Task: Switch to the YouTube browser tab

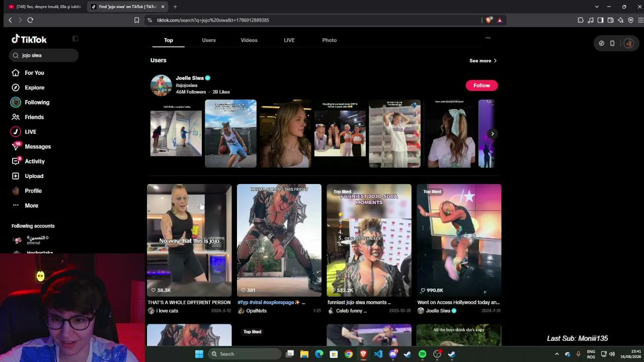Action: coord(44,7)
